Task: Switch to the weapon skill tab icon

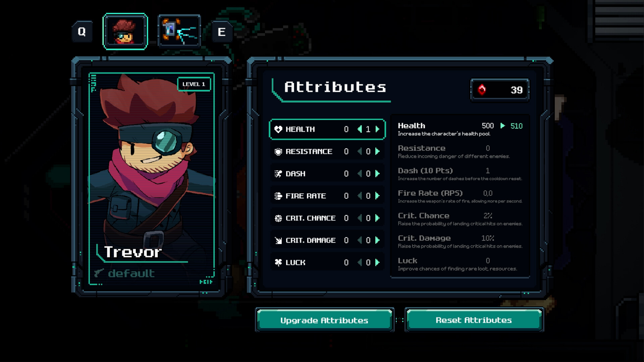Action: tap(179, 32)
